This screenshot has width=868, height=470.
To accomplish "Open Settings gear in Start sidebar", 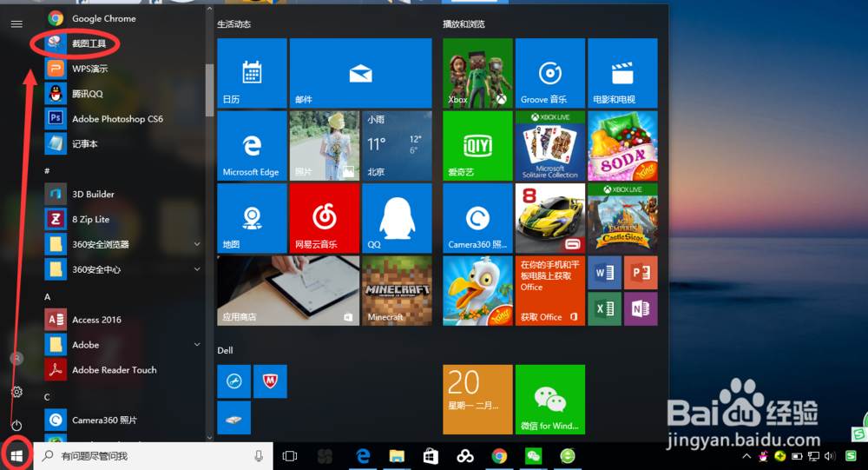I will pyautogui.click(x=16, y=392).
